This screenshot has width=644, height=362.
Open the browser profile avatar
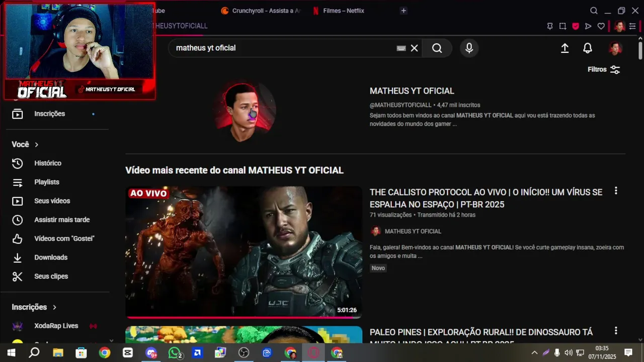click(x=619, y=26)
